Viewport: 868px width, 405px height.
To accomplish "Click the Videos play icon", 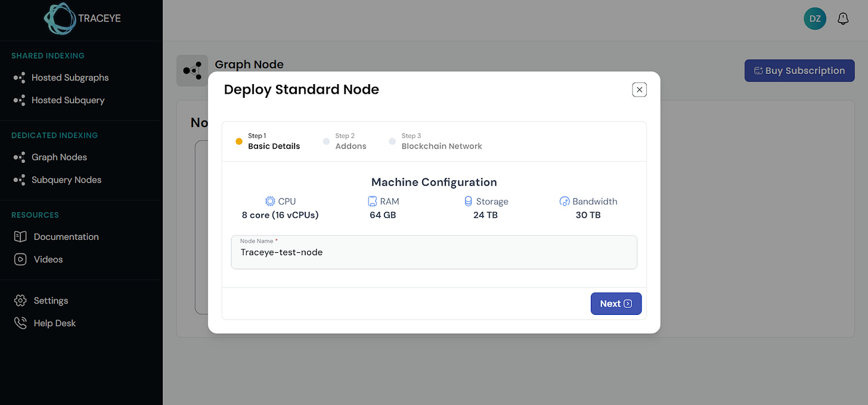I will coord(20,259).
